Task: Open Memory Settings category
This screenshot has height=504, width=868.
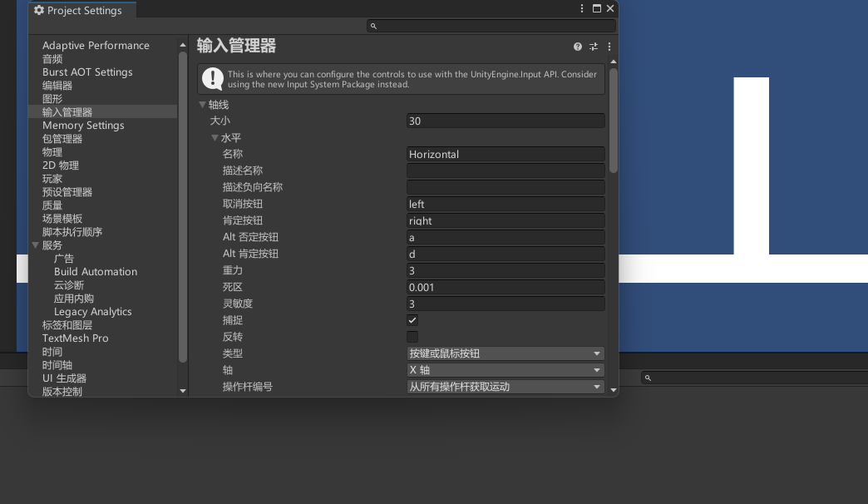Action: (84, 126)
